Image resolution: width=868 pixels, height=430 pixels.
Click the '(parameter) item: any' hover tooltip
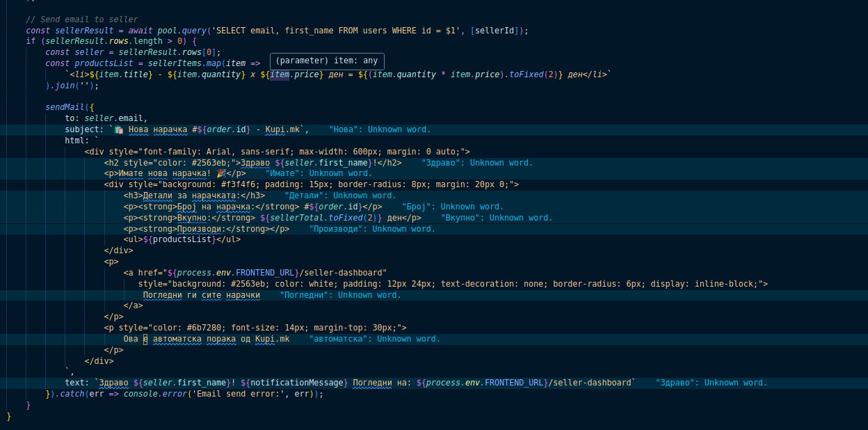pyautogui.click(x=327, y=61)
